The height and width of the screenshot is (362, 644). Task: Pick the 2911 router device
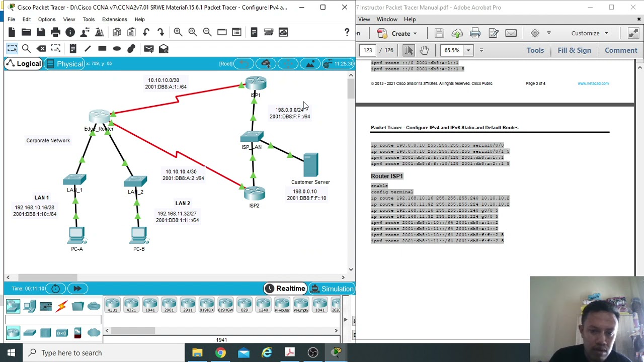point(188,305)
